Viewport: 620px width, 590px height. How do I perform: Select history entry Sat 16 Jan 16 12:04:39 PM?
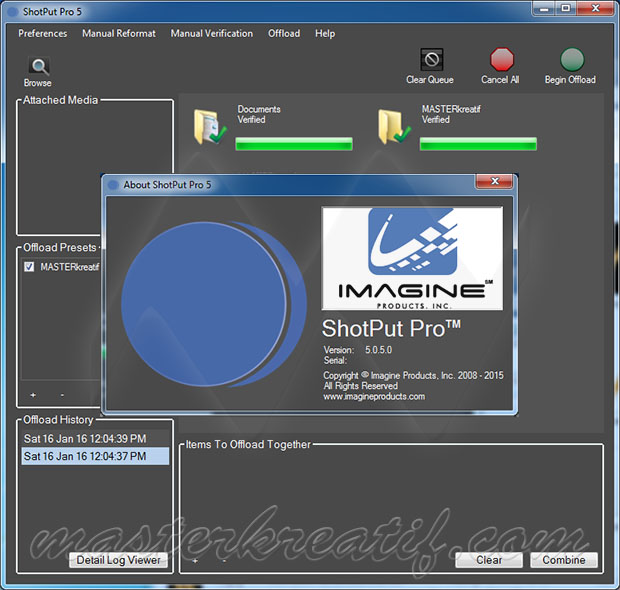pyautogui.click(x=95, y=439)
